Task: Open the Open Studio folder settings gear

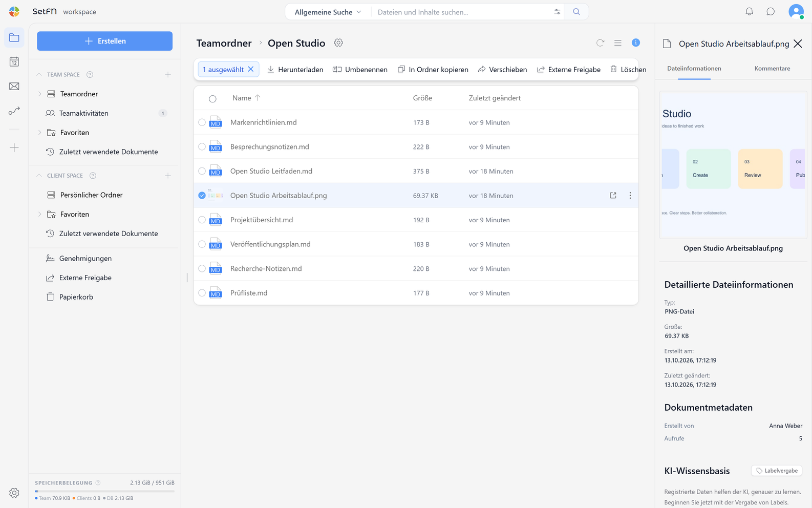Action: pos(338,43)
